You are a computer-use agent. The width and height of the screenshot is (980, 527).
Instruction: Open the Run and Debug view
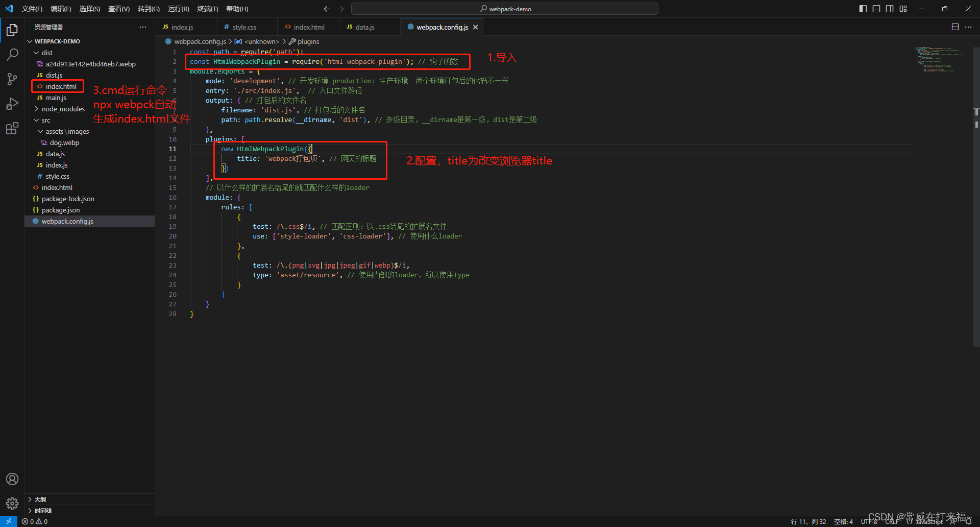pos(12,104)
